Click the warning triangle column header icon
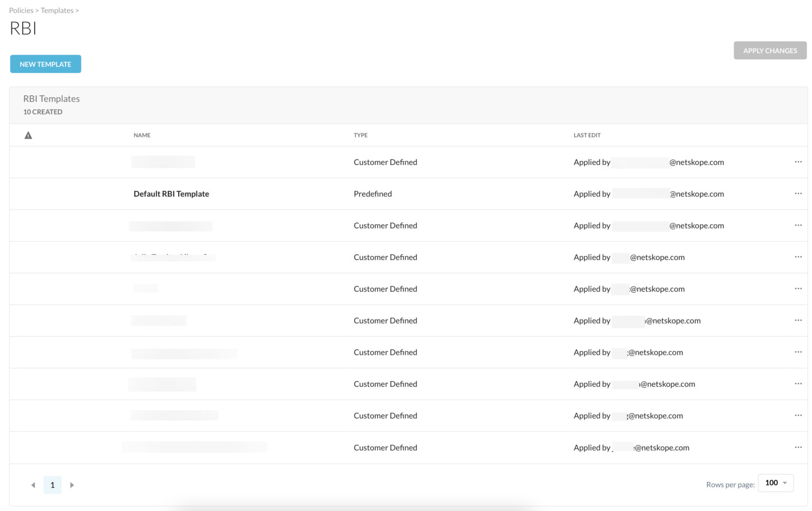 point(29,135)
